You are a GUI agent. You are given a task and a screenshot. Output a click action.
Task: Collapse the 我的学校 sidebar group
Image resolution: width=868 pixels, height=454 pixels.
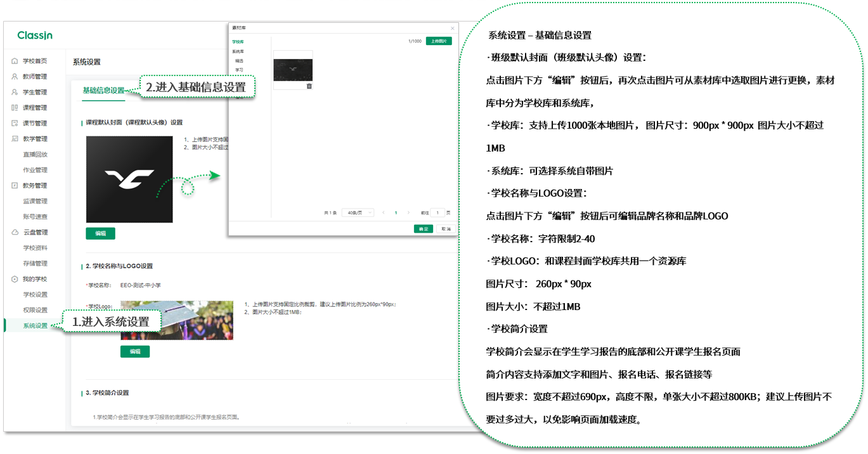pyautogui.click(x=35, y=279)
